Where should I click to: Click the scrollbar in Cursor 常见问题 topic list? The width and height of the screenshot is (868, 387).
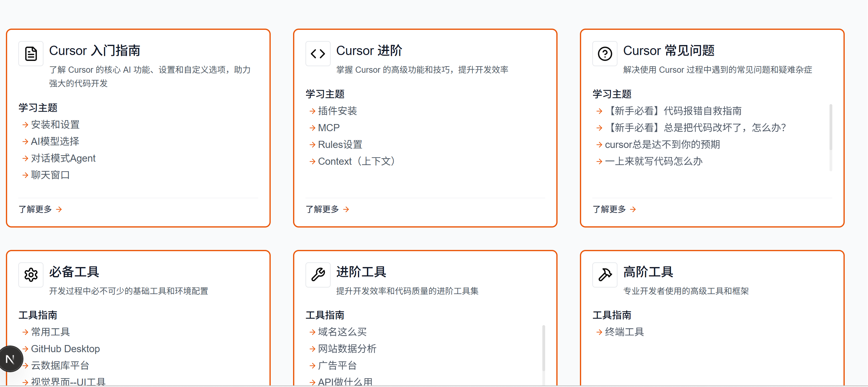[831, 127]
